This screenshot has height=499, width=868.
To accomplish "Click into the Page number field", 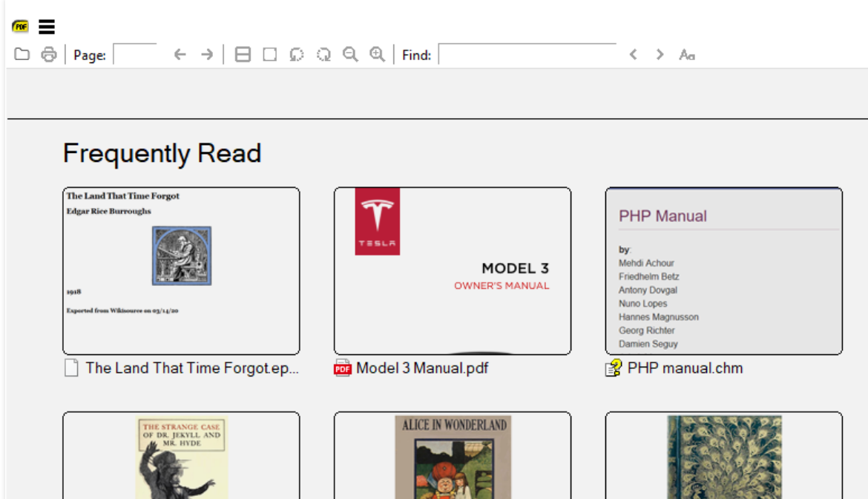I will 135,54.
